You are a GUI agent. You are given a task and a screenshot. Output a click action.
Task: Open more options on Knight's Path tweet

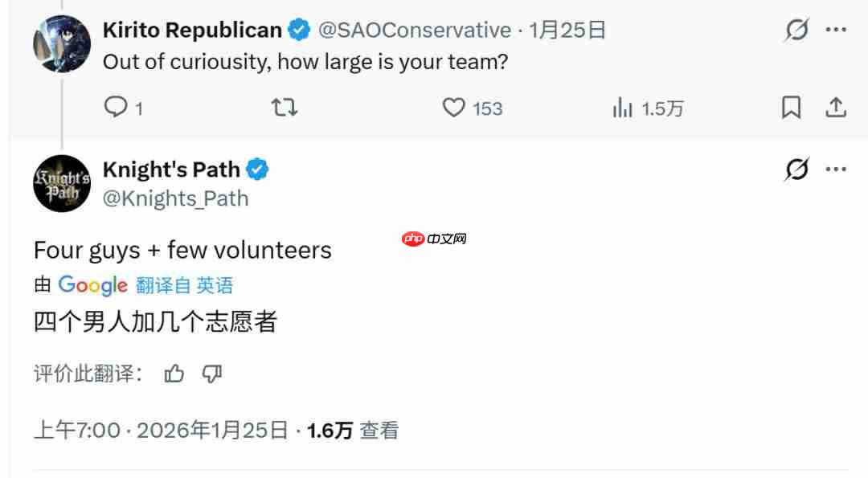tap(836, 170)
